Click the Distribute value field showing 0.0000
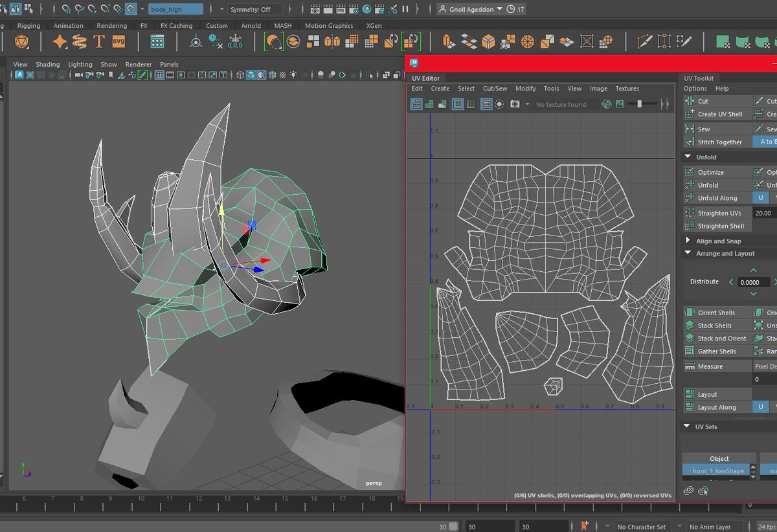 click(x=754, y=282)
